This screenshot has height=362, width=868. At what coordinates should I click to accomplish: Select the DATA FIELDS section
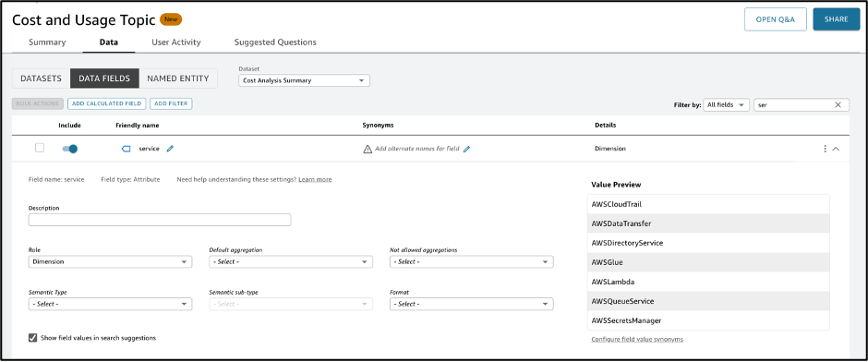(104, 78)
